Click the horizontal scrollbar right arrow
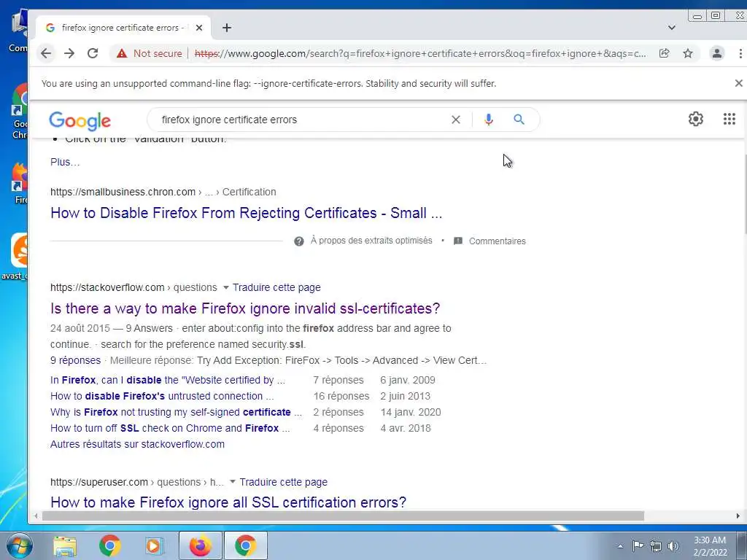 click(x=738, y=516)
